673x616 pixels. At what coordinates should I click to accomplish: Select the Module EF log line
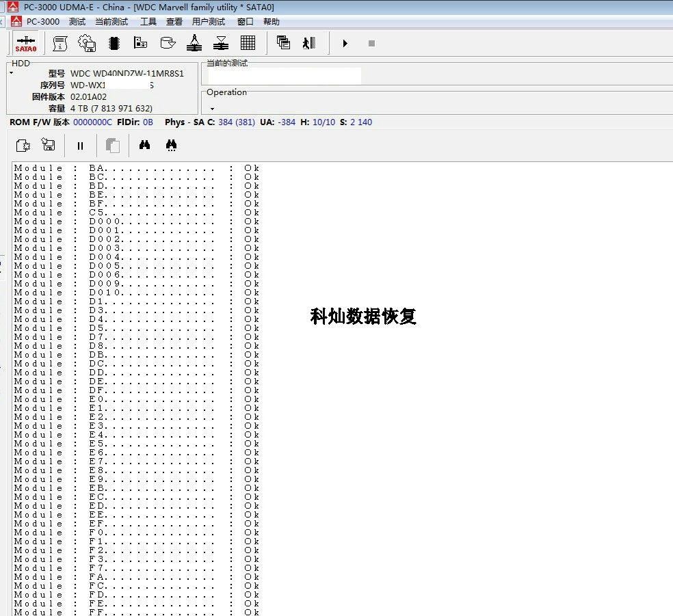pyautogui.click(x=137, y=524)
